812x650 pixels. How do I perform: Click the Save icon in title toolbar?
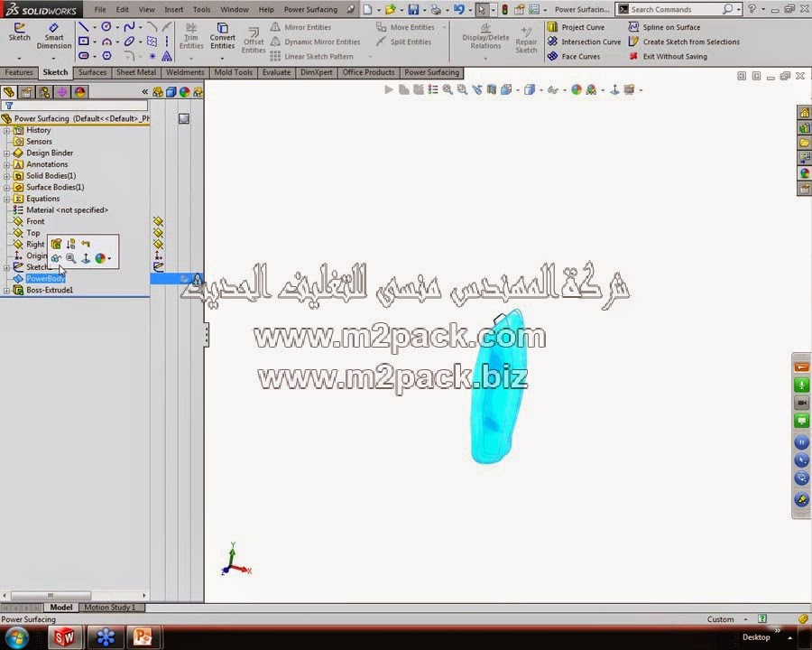[x=412, y=9]
